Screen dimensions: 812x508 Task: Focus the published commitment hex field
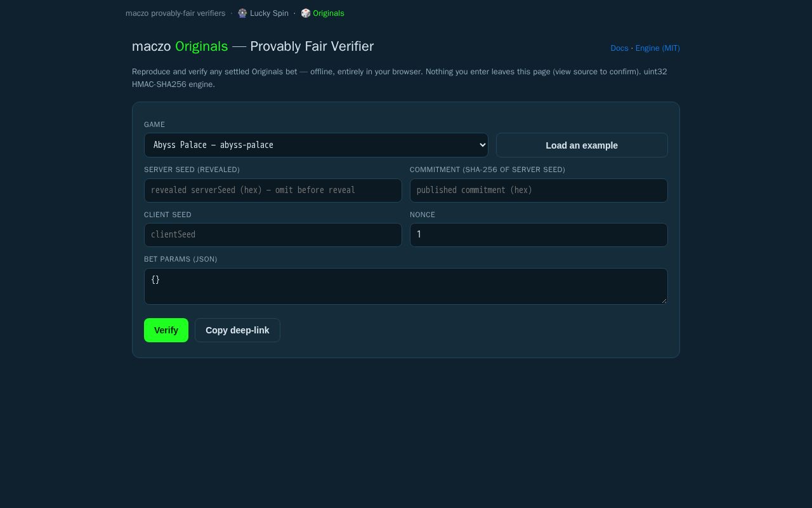click(x=539, y=190)
